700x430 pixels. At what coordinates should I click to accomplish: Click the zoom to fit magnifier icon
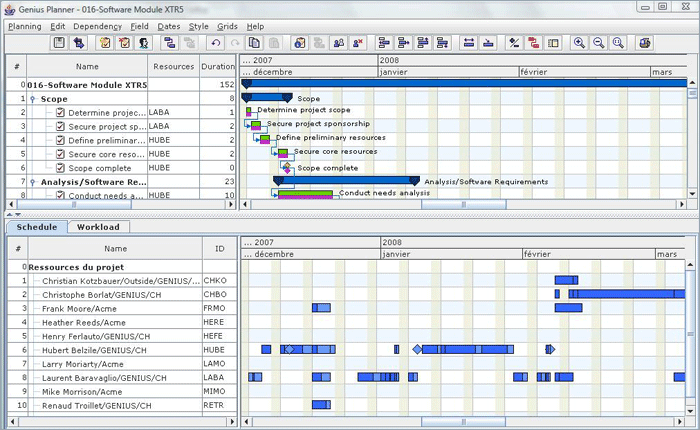pyautogui.click(x=618, y=43)
